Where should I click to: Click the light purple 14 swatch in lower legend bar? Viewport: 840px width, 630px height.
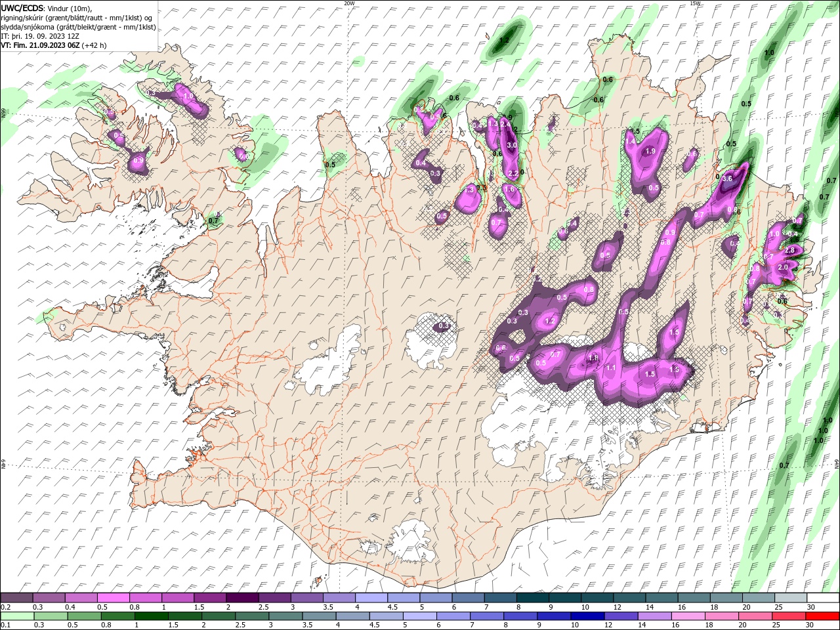tap(654, 616)
